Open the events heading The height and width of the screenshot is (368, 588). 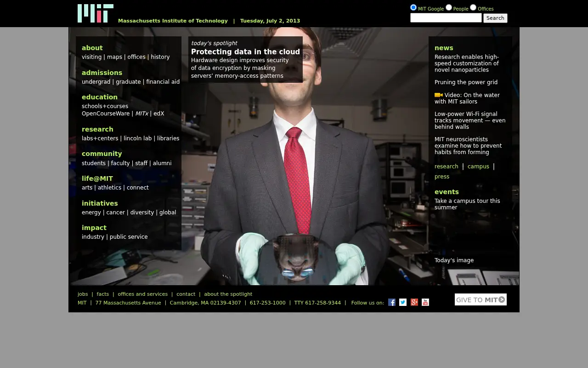tap(447, 192)
